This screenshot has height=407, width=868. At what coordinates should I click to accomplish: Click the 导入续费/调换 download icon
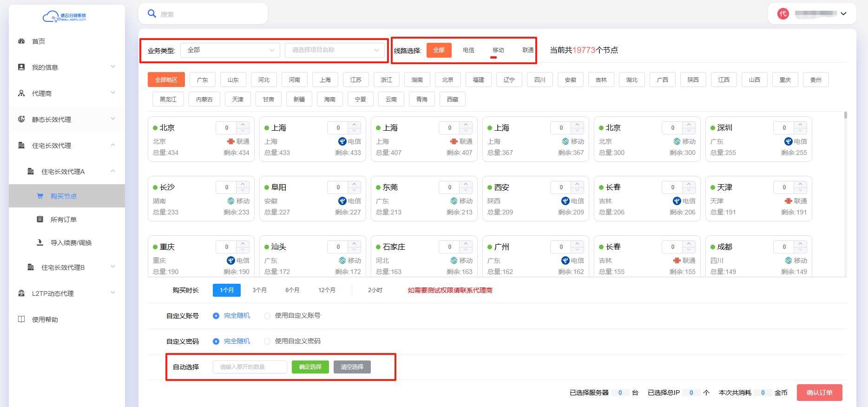[40, 242]
